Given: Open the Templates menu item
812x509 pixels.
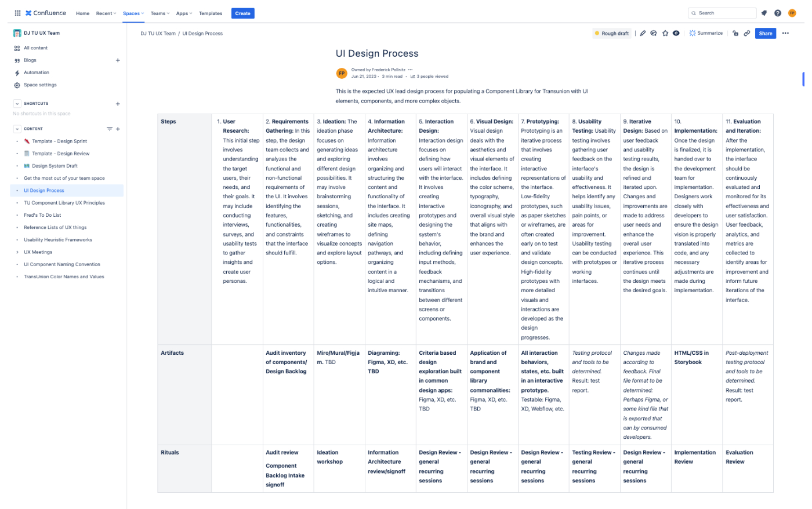Looking at the screenshot, I should 211,13.
